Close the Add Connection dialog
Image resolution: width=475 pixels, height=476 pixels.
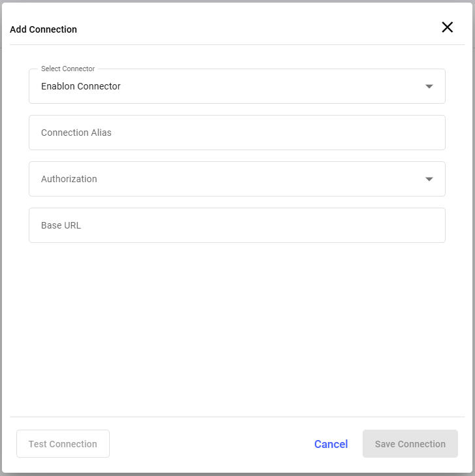pos(448,27)
